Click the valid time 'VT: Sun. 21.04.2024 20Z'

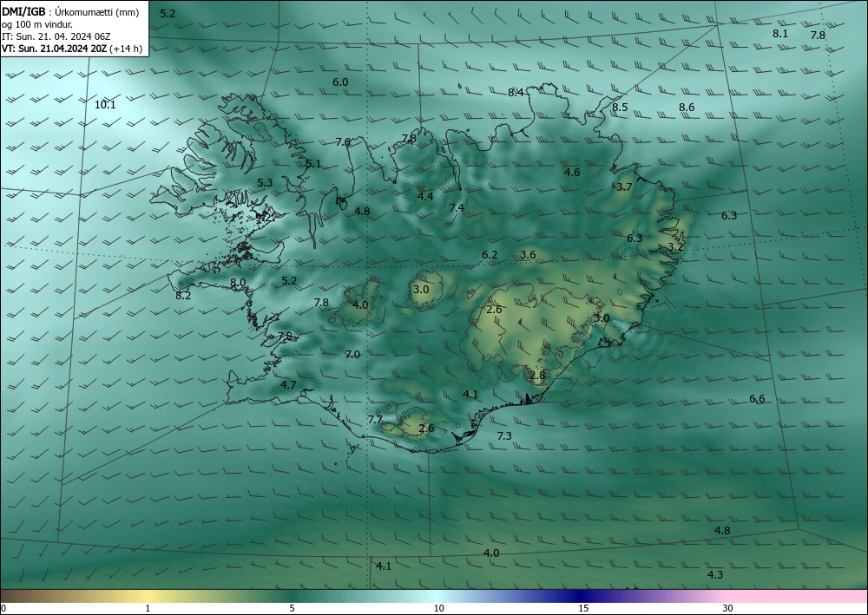(x=54, y=48)
